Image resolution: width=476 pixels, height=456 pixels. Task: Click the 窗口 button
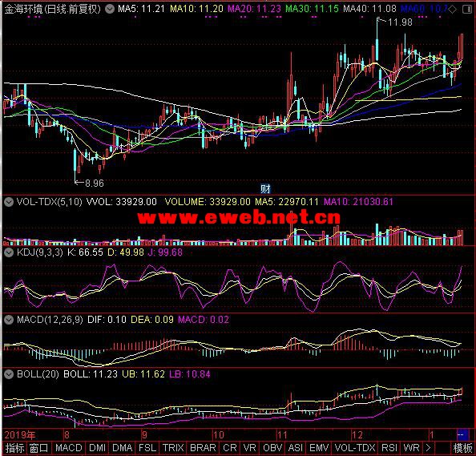click(x=38, y=448)
